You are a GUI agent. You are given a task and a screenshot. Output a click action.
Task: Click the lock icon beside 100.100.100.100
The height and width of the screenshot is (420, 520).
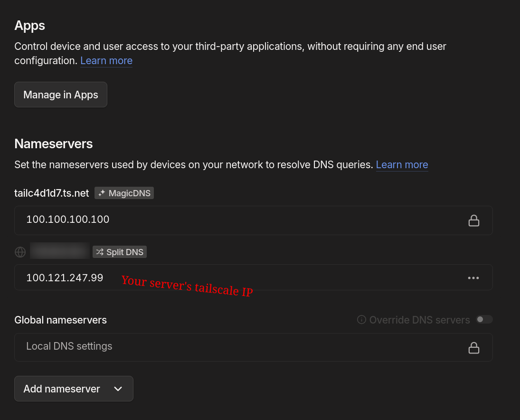tap(473, 220)
